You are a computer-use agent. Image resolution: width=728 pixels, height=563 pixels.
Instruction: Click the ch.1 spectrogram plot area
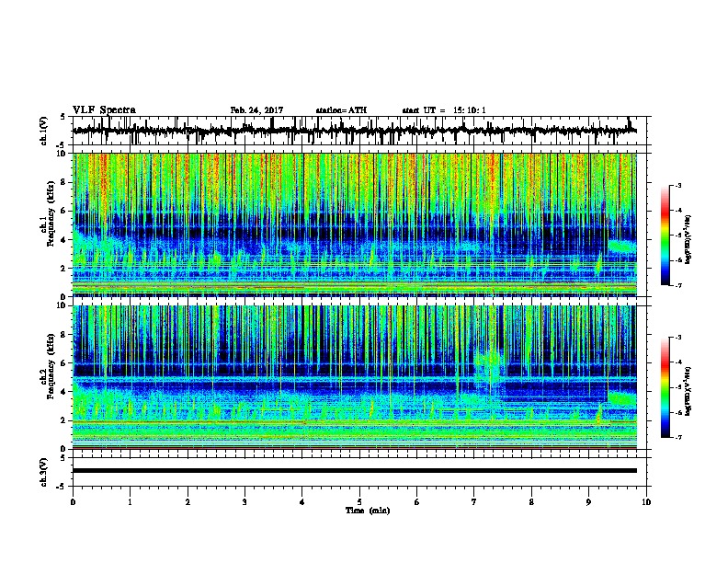pyautogui.click(x=354, y=224)
